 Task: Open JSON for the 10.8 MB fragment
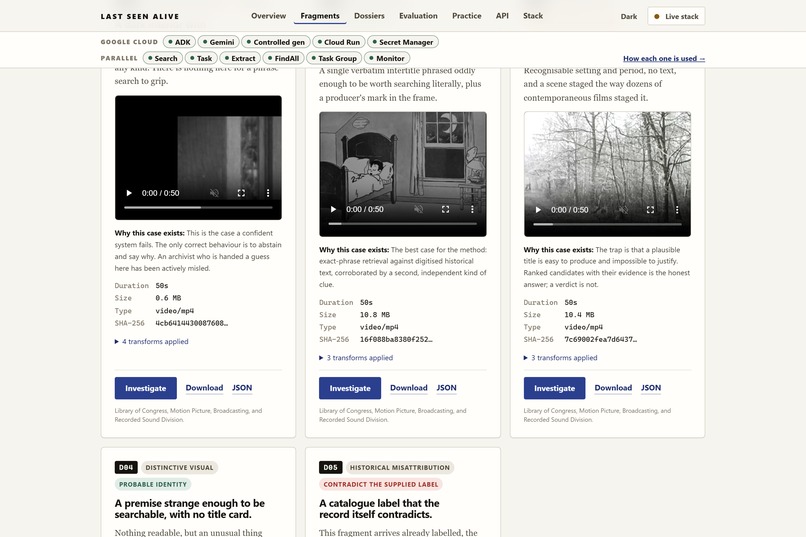pos(447,388)
